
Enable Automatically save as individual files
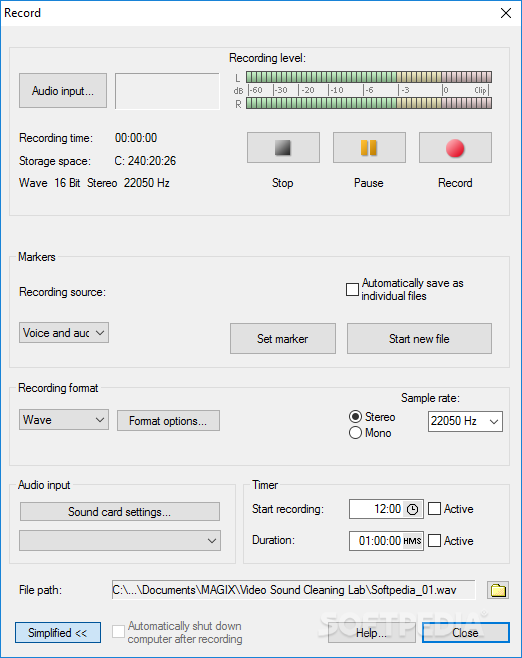(x=352, y=290)
